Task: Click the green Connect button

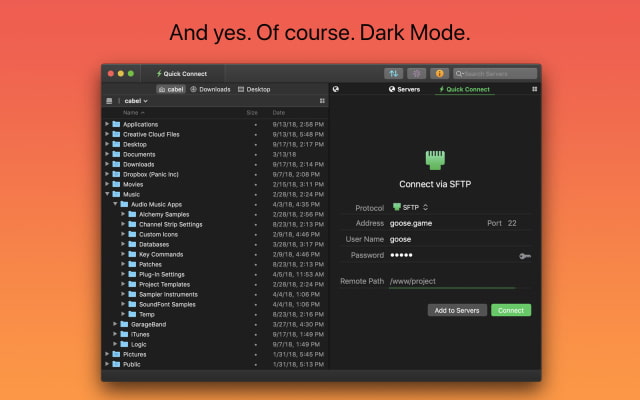Action: 511,310
